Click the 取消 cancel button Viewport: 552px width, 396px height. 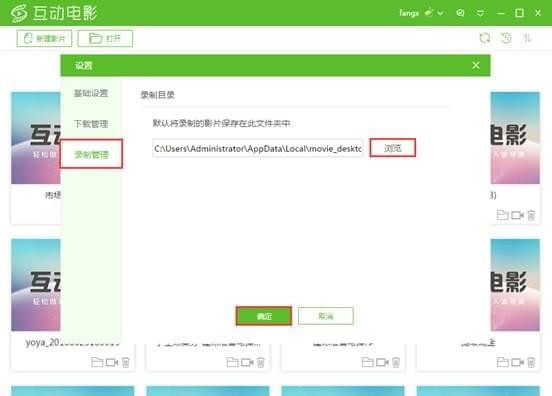pos(326,316)
